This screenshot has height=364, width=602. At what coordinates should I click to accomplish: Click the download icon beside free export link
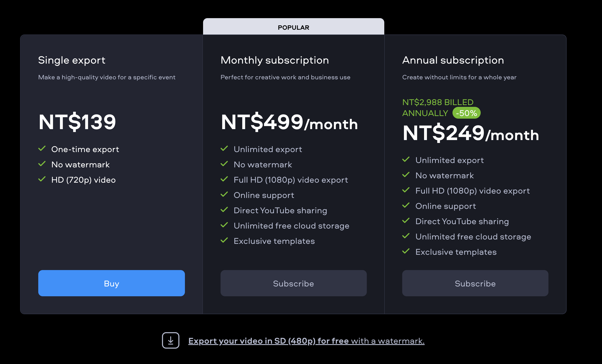(x=171, y=340)
